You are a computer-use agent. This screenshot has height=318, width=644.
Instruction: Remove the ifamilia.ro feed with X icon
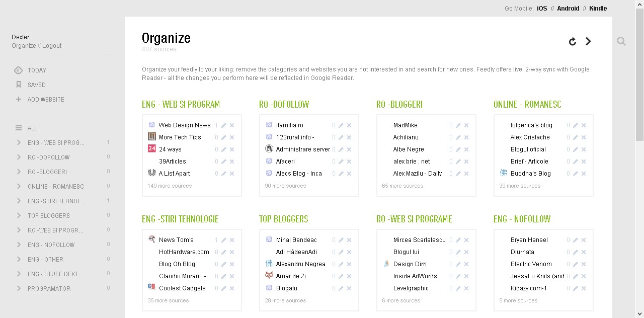click(x=349, y=125)
